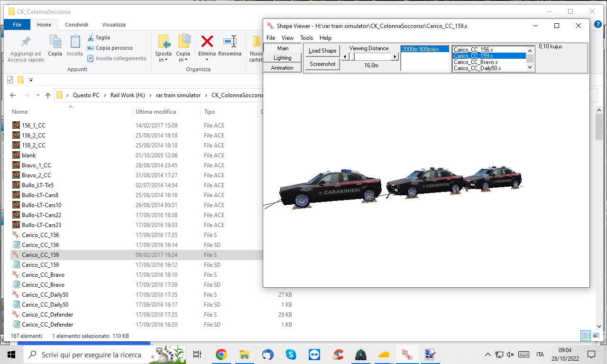Image resolution: width=607 pixels, height=364 pixels.
Task: Open TeamViewer from the taskbar
Action: pyautogui.click(x=314, y=355)
